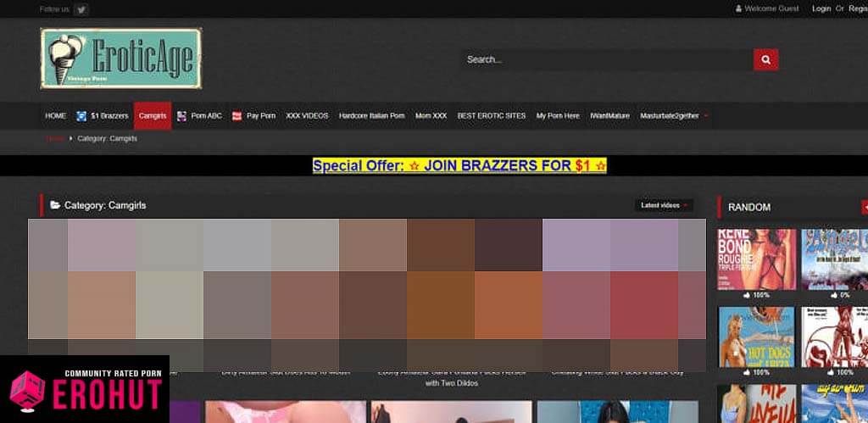Open the IWantMature menu item
This screenshot has height=423, width=868.
pos(610,116)
